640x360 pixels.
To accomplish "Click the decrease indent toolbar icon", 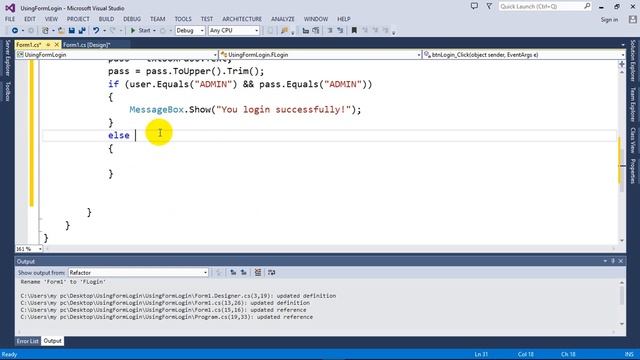I will click(305, 31).
